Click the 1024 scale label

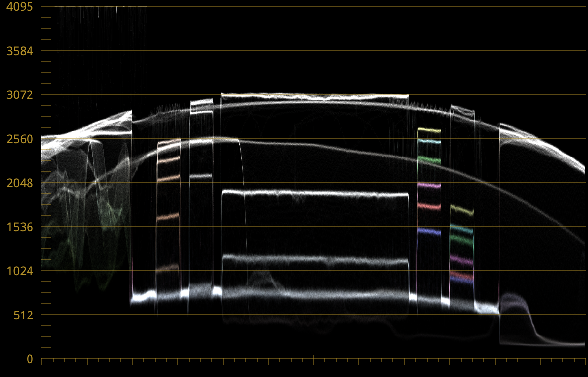(x=20, y=271)
